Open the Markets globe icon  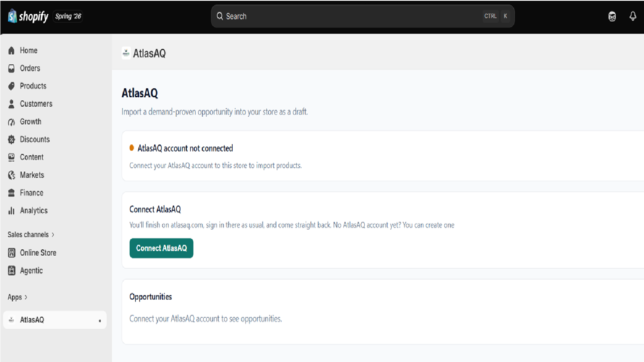coord(11,175)
